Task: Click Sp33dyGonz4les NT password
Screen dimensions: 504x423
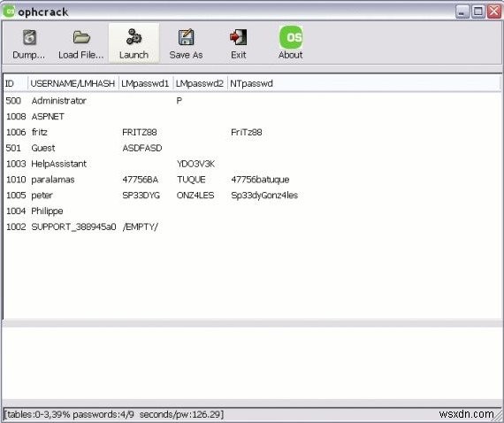Action: (264, 196)
